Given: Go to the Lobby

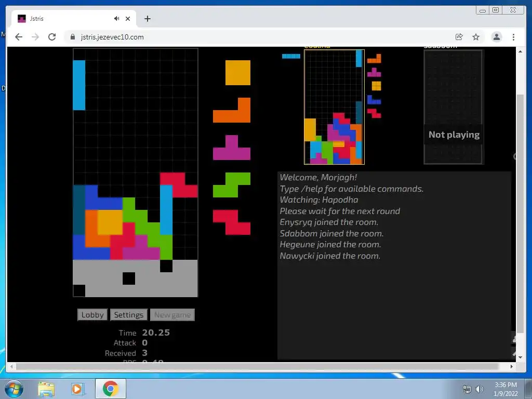Looking at the screenshot, I should [92, 315].
